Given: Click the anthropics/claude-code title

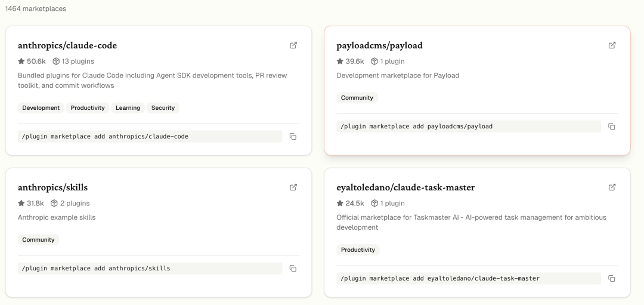Looking at the screenshot, I should 67,45.
